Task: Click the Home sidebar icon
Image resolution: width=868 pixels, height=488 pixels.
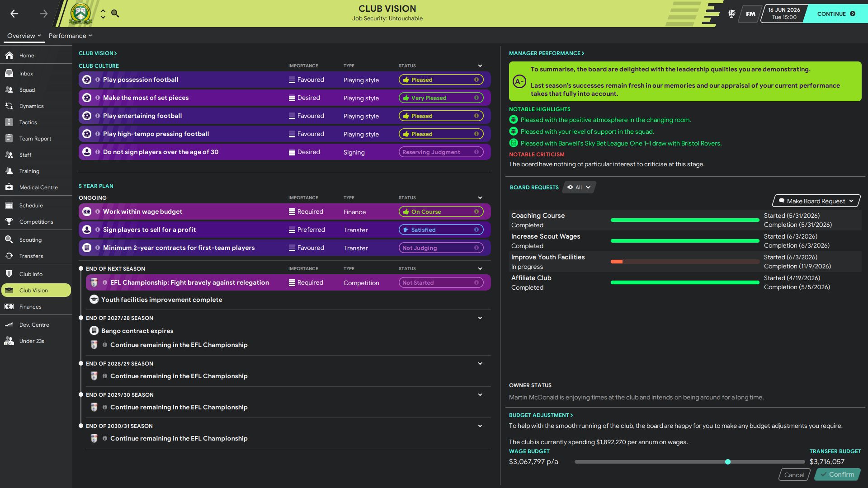Action: point(9,55)
